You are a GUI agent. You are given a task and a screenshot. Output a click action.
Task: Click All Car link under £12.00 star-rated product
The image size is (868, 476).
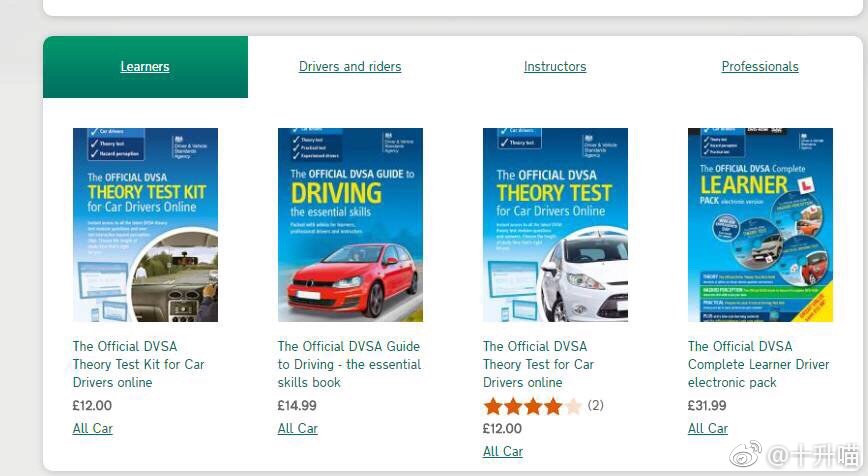coord(503,452)
